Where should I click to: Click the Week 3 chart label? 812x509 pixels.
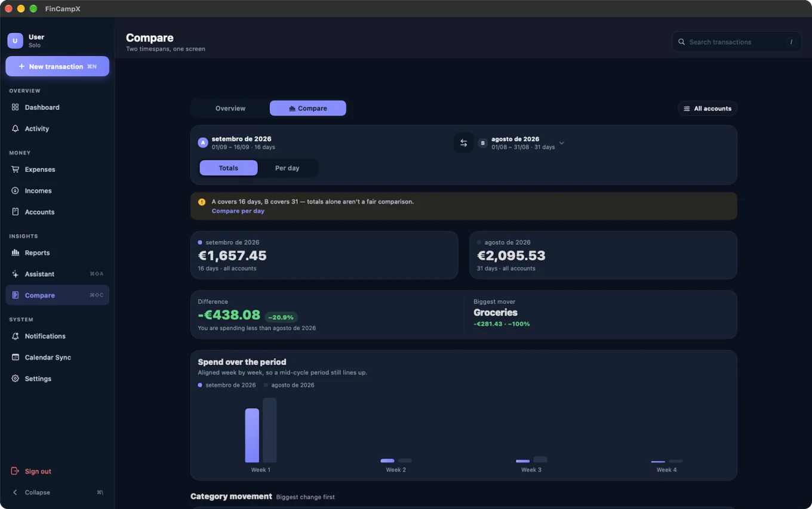pyautogui.click(x=531, y=470)
